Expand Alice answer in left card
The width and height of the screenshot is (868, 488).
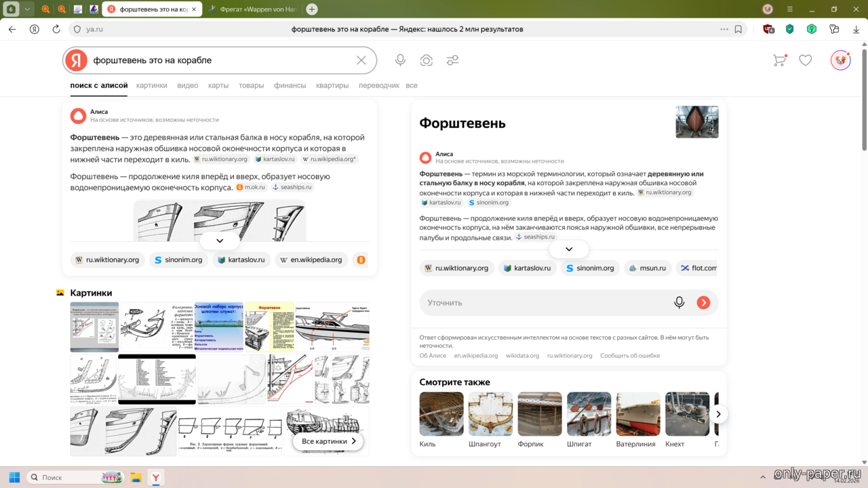point(220,241)
